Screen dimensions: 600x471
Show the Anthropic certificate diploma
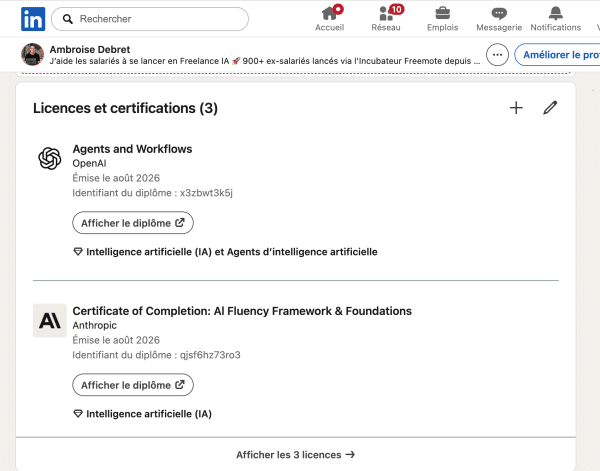(x=133, y=385)
